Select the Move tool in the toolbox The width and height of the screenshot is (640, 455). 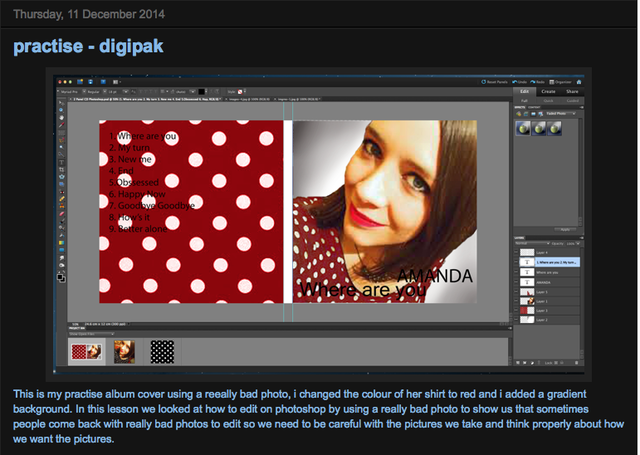point(60,103)
